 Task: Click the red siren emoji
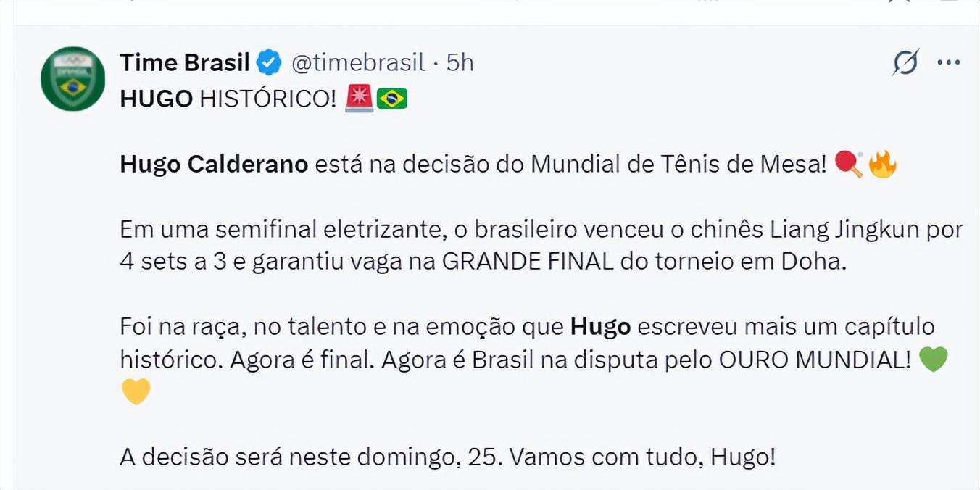tap(359, 99)
